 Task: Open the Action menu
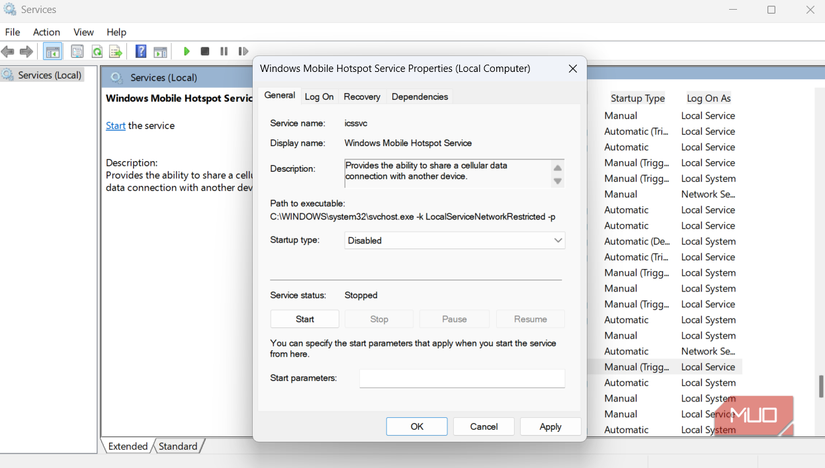tap(46, 32)
